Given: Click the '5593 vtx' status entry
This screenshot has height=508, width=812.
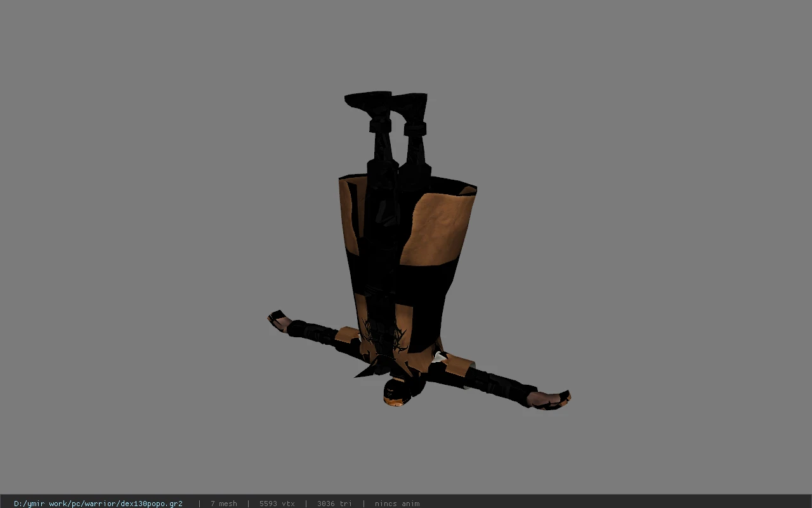Looking at the screenshot, I should 277,504.
